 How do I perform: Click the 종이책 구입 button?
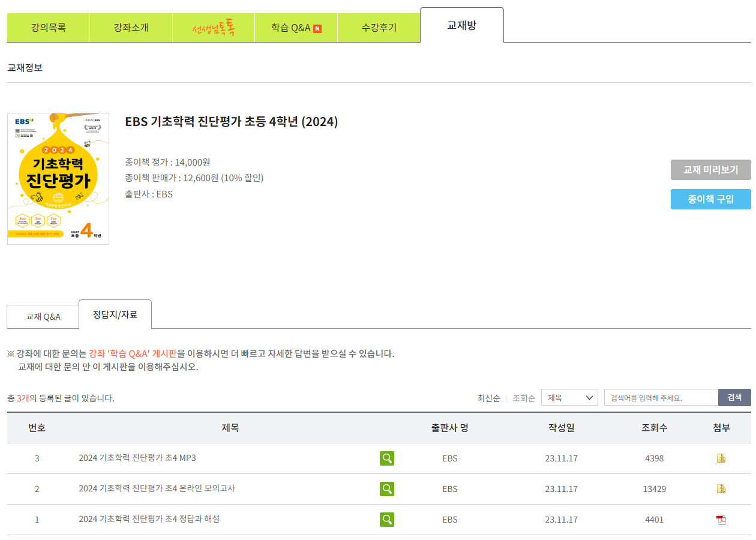click(x=710, y=199)
